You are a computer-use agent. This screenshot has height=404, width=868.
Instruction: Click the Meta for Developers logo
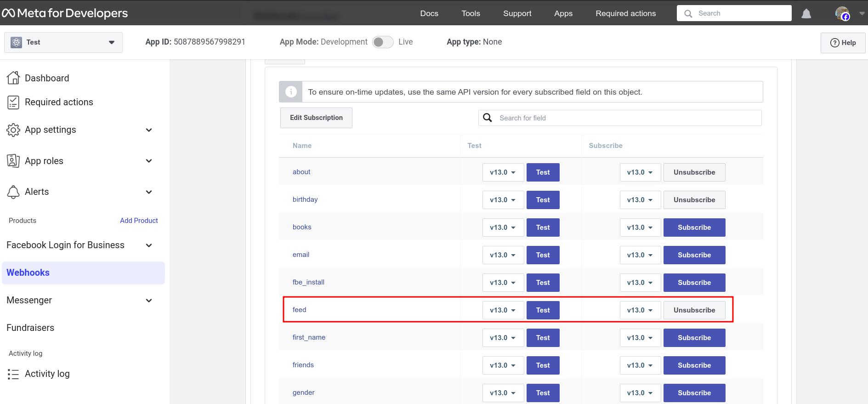(65, 13)
